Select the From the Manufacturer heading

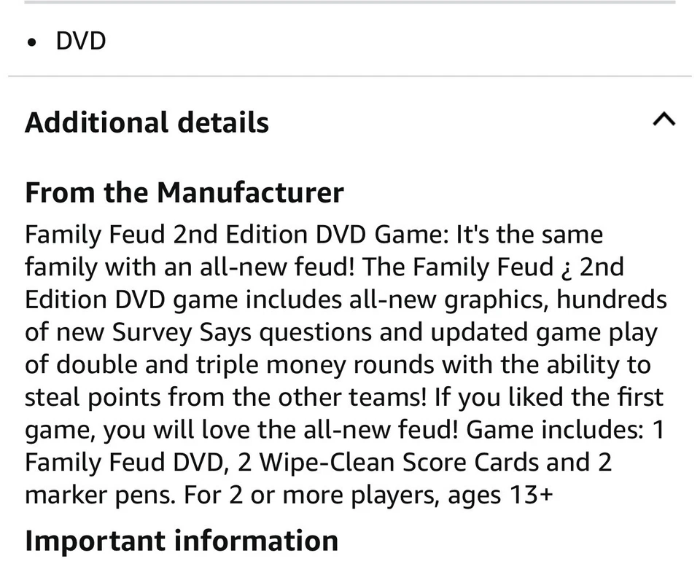[x=184, y=192]
